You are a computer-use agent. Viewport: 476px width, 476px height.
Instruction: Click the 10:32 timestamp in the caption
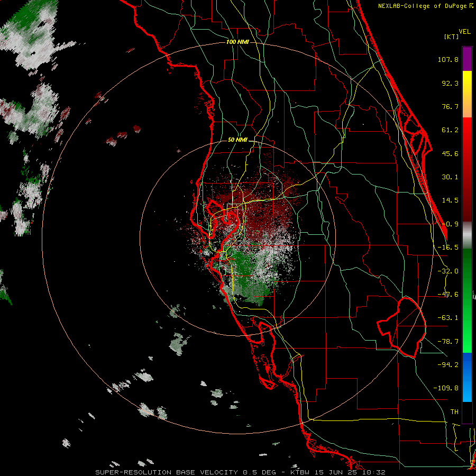click(375, 472)
